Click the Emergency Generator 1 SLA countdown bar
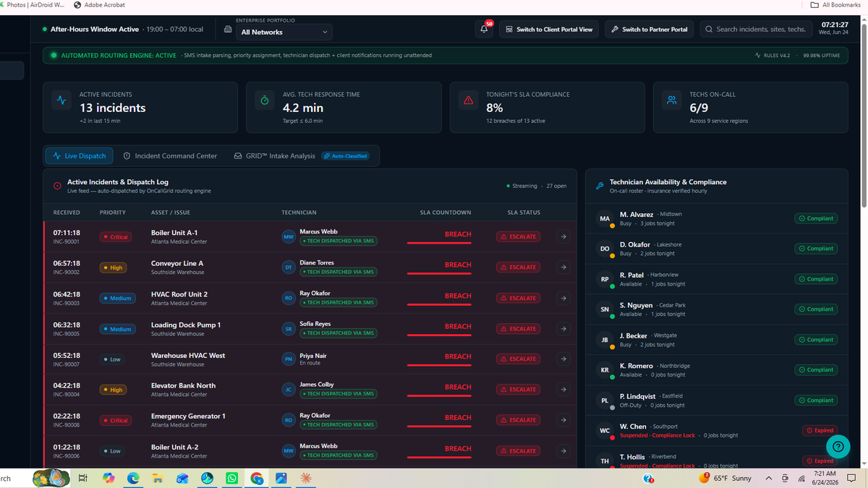The image size is (868, 488). pyautogui.click(x=439, y=426)
